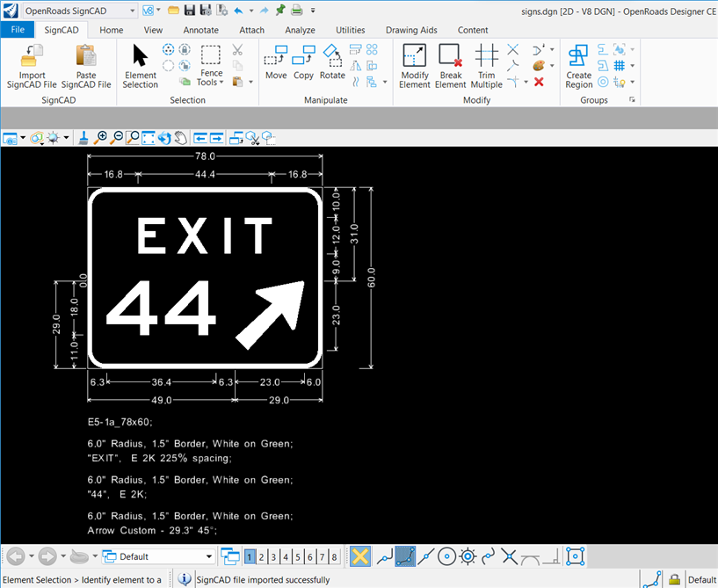Image resolution: width=718 pixels, height=588 pixels.
Task: Switch to the Home tab
Action: (x=112, y=30)
